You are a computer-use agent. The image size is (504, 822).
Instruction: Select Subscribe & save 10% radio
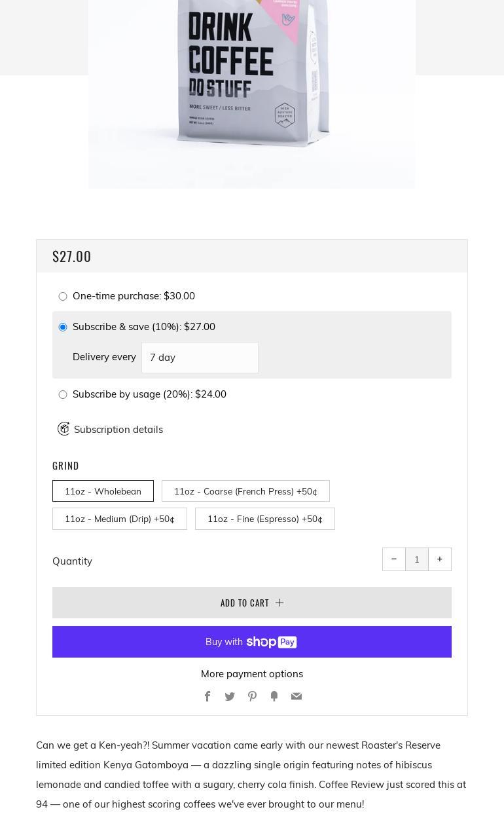pos(63,327)
